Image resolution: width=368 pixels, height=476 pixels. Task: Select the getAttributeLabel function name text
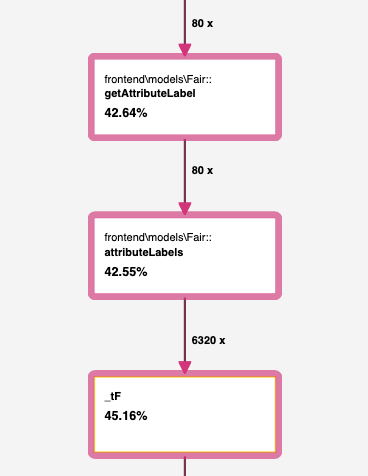tap(150, 94)
